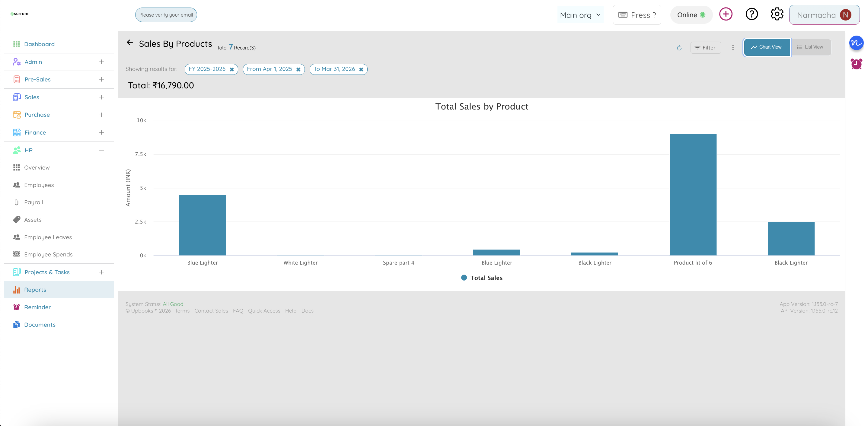
Task: Open the Contact Sales footer link
Action: point(211,311)
